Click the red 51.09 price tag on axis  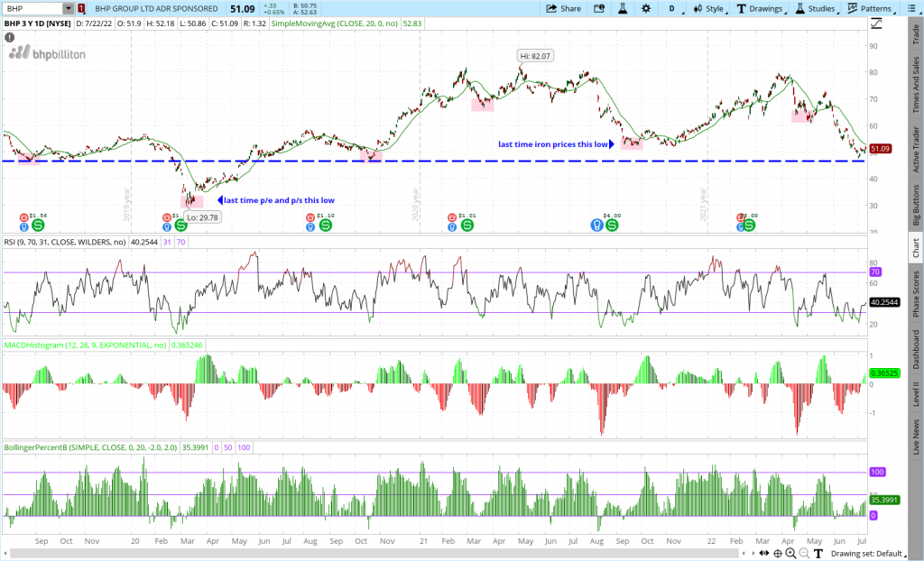coord(880,149)
